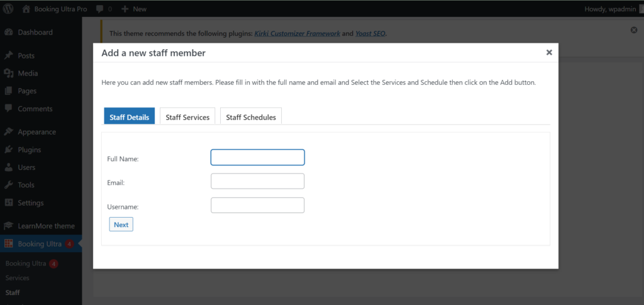
Task: Open the Booking Ultra Pro home icon
Action: point(26,9)
